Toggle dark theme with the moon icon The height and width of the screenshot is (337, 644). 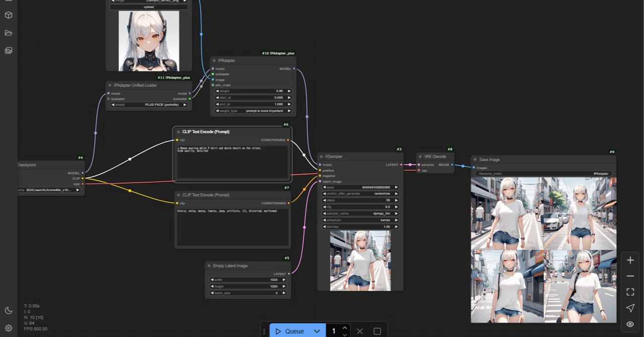[x=9, y=311]
